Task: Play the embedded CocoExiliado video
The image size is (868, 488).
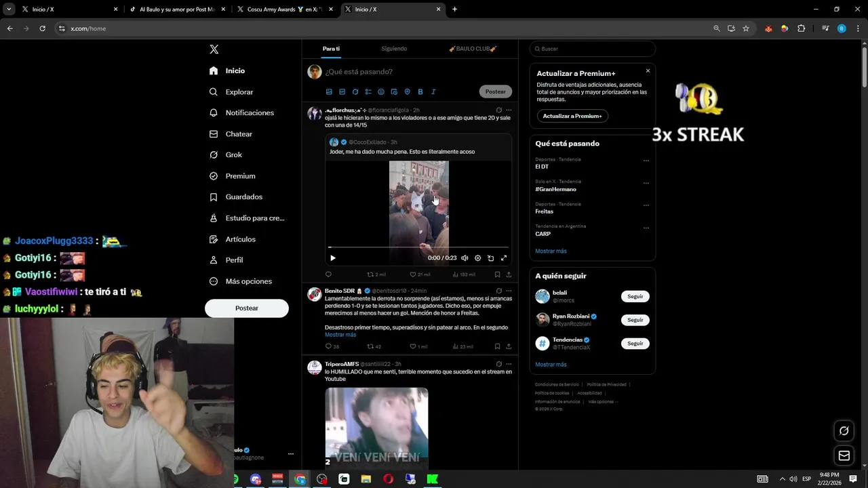Action: (332, 258)
